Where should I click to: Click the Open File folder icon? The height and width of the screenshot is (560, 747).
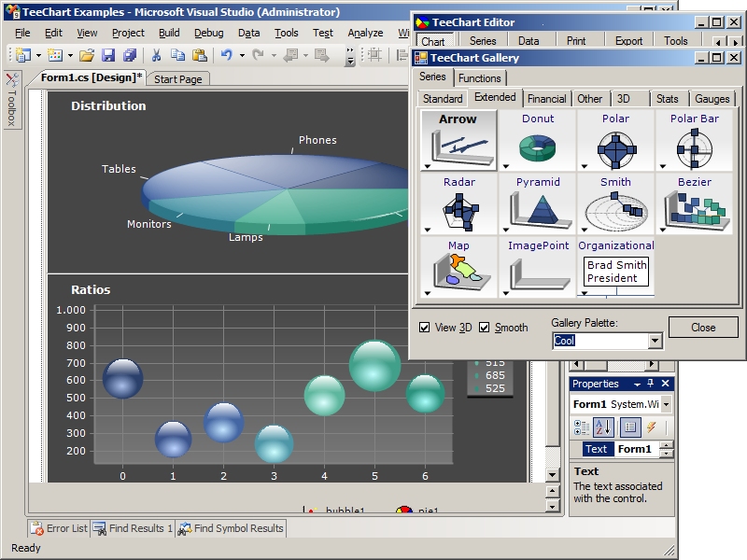[87, 55]
